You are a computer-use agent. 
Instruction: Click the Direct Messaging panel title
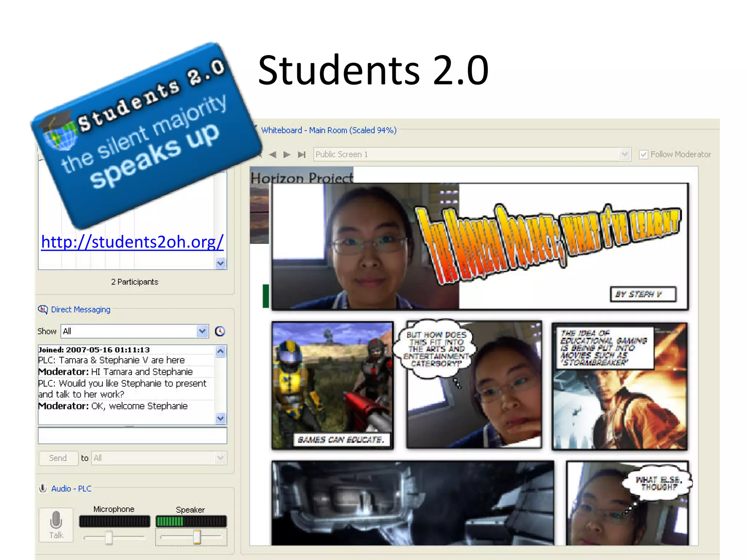tap(81, 310)
